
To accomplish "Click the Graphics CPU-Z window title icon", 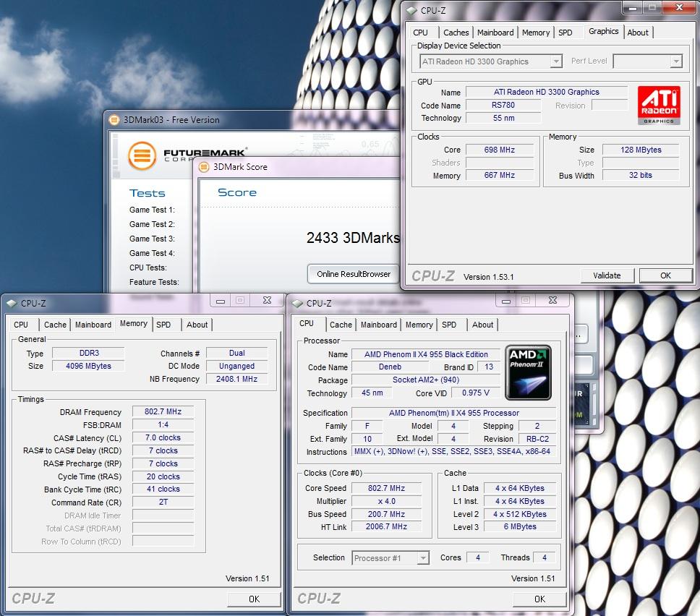I will click(411, 10).
